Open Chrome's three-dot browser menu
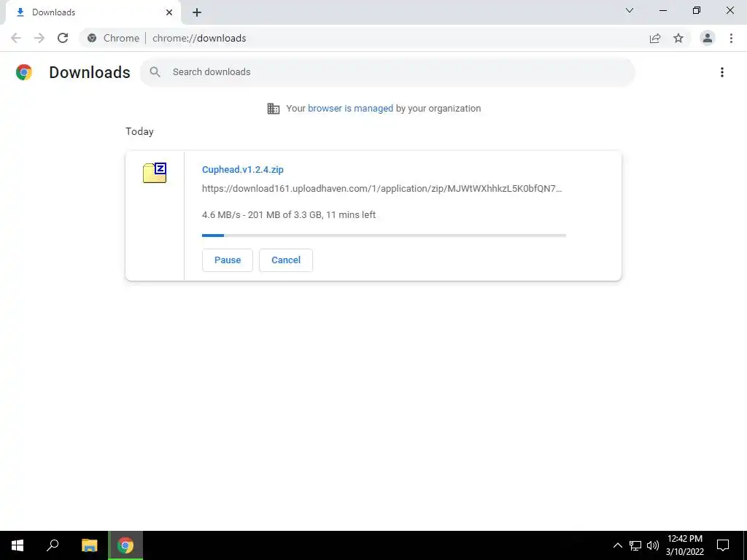Image resolution: width=747 pixels, height=560 pixels. tap(731, 38)
